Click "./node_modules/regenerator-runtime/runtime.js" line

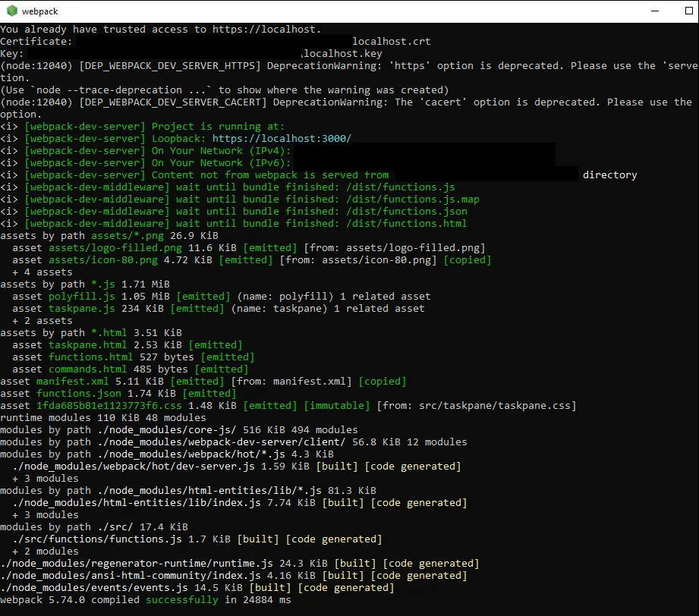pos(240,564)
